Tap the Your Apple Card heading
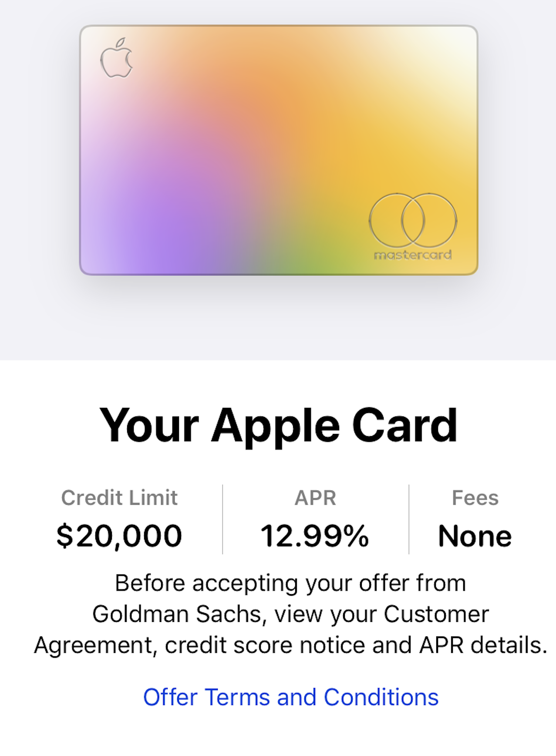This screenshot has width=556, height=756. click(278, 426)
